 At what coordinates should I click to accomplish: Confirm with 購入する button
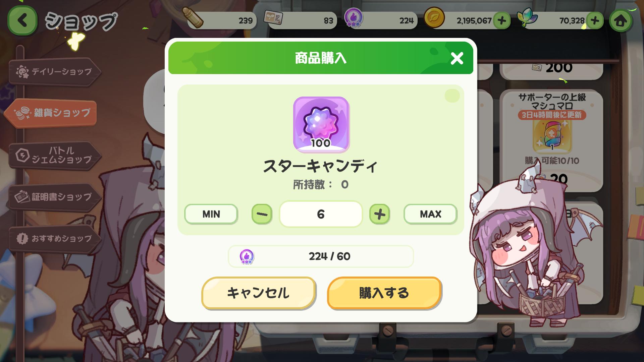[384, 293]
